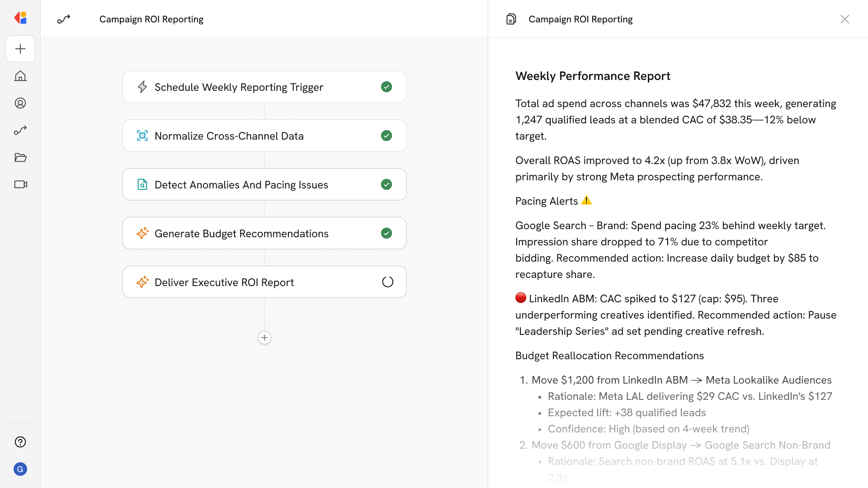Open workflows icon in left sidebar
Image resolution: width=868 pixels, height=488 pixels.
20,130
